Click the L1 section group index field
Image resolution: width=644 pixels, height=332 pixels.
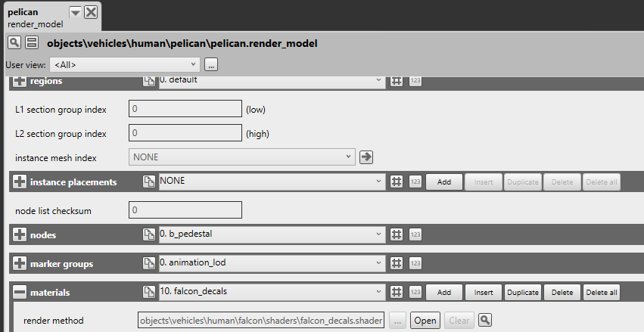[x=185, y=109]
